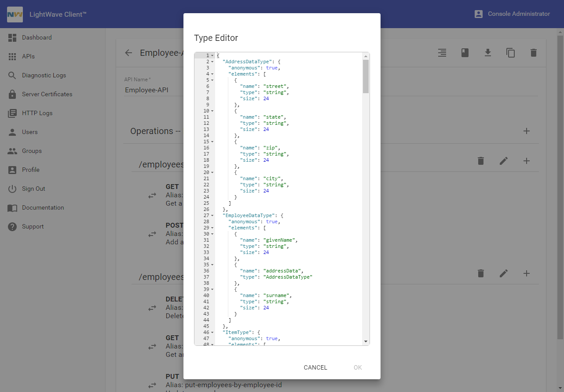
Task: Click the code editor scroll down arrow
Action: [366, 341]
